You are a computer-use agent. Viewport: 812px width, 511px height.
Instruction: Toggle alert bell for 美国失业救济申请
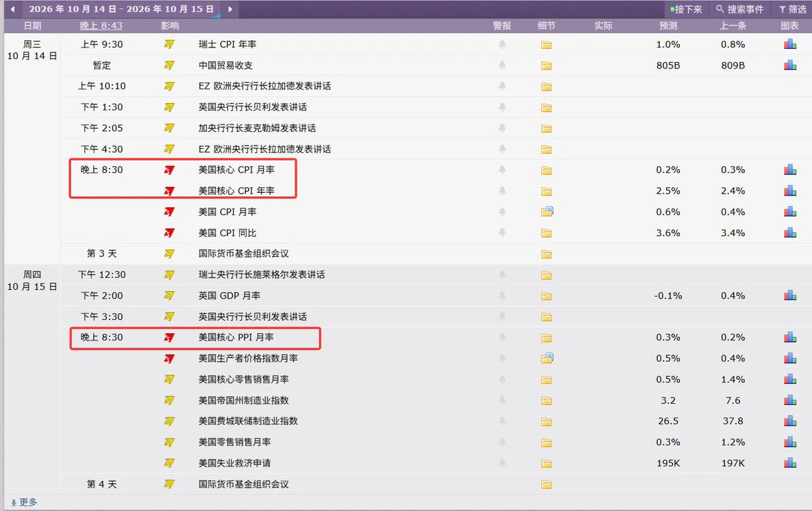point(503,464)
